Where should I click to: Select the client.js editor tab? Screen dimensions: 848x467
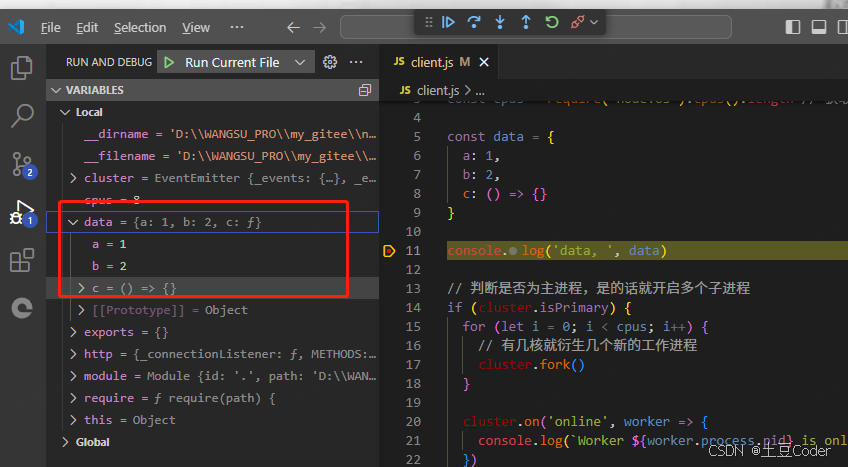[x=441, y=62]
